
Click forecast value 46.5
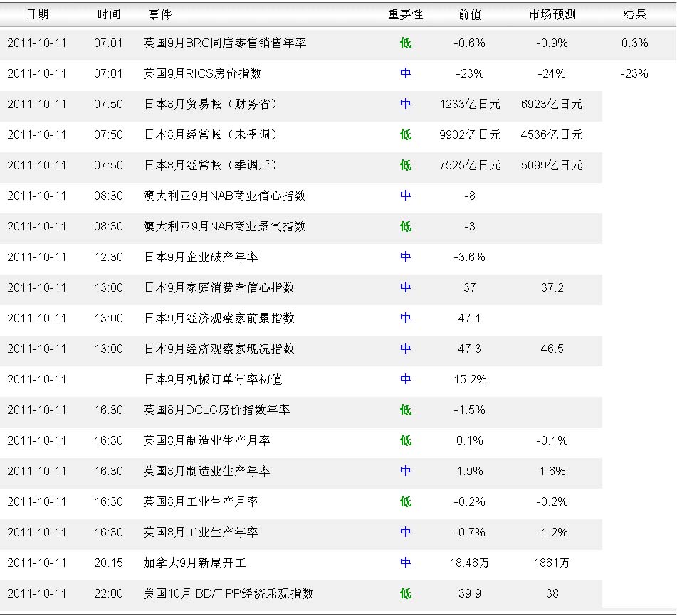click(x=552, y=349)
